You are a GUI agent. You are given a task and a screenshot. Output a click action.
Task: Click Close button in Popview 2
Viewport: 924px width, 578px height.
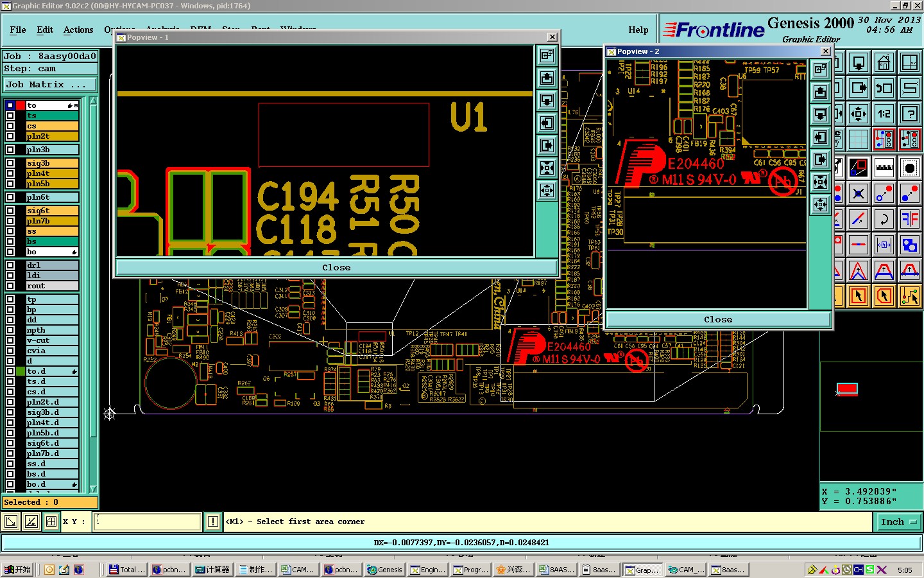(x=718, y=319)
